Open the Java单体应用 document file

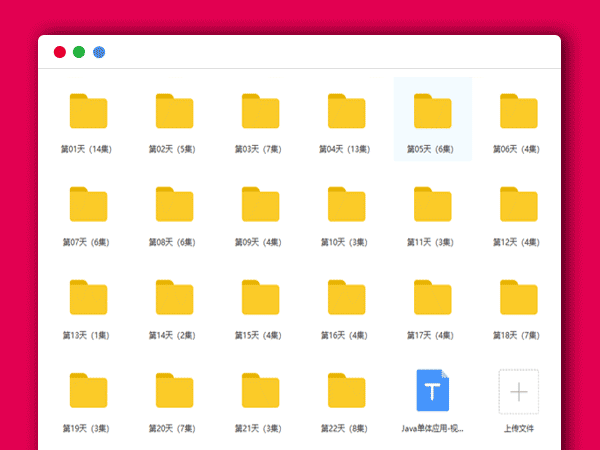432,390
